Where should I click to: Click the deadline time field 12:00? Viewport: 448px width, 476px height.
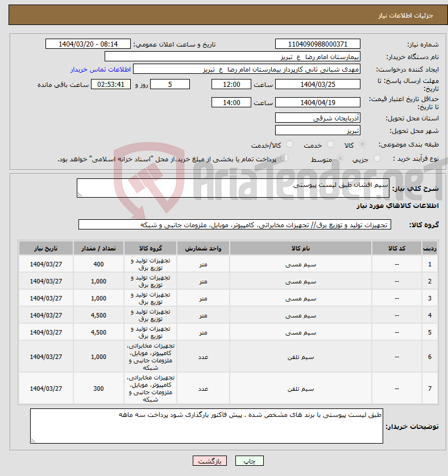[x=231, y=85]
